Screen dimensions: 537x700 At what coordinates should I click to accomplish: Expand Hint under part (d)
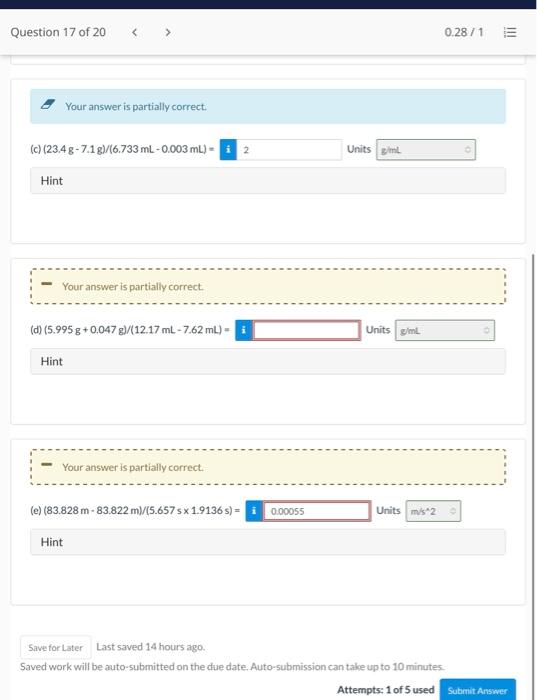point(268,361)
